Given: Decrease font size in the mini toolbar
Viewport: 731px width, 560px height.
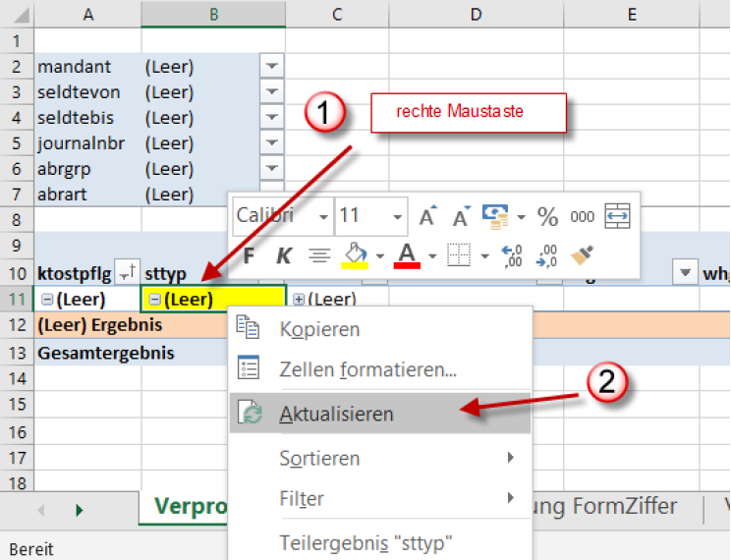Looking at the screenshot, I should click(462, 216).
